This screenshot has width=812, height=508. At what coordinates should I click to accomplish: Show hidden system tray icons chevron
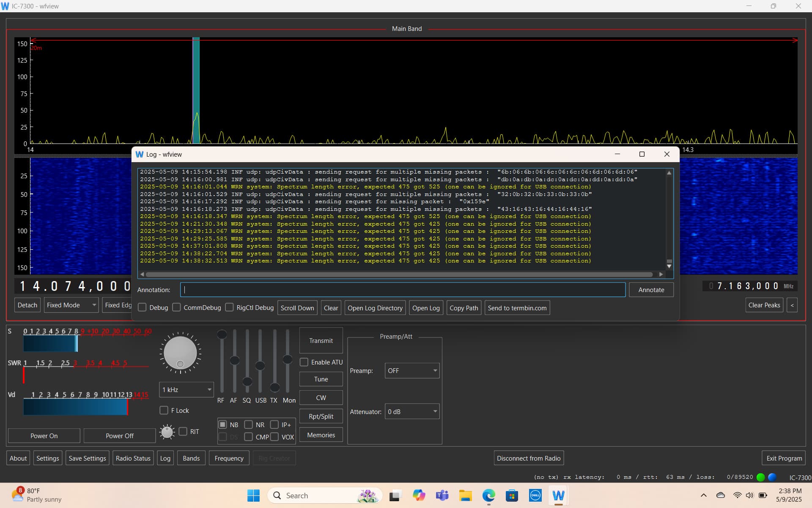703,495
